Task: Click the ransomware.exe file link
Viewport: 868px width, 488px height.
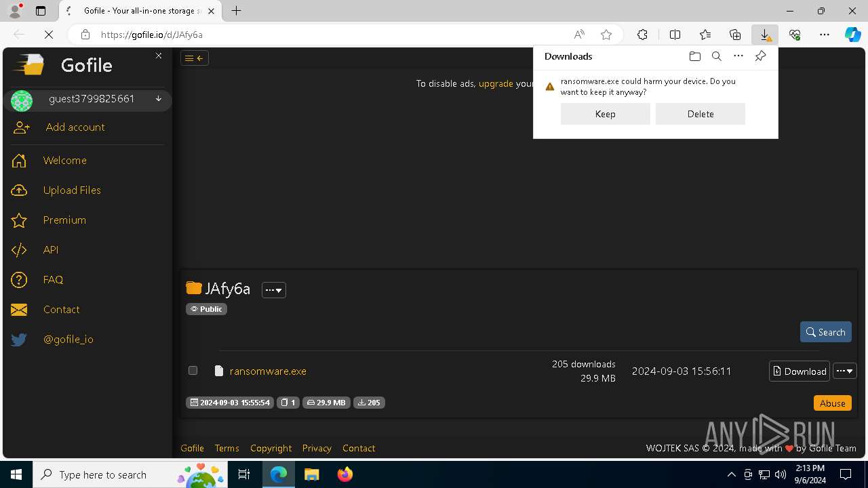Action: (268, 371)
